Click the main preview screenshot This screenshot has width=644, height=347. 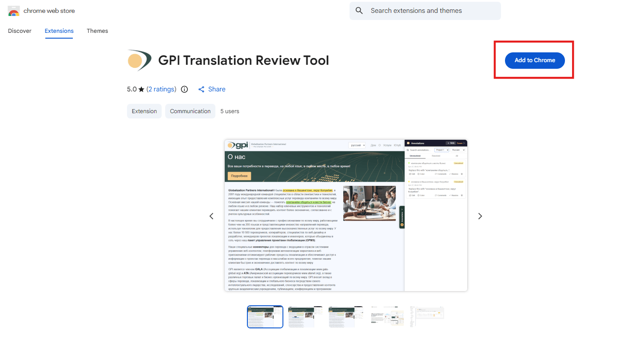346,215
